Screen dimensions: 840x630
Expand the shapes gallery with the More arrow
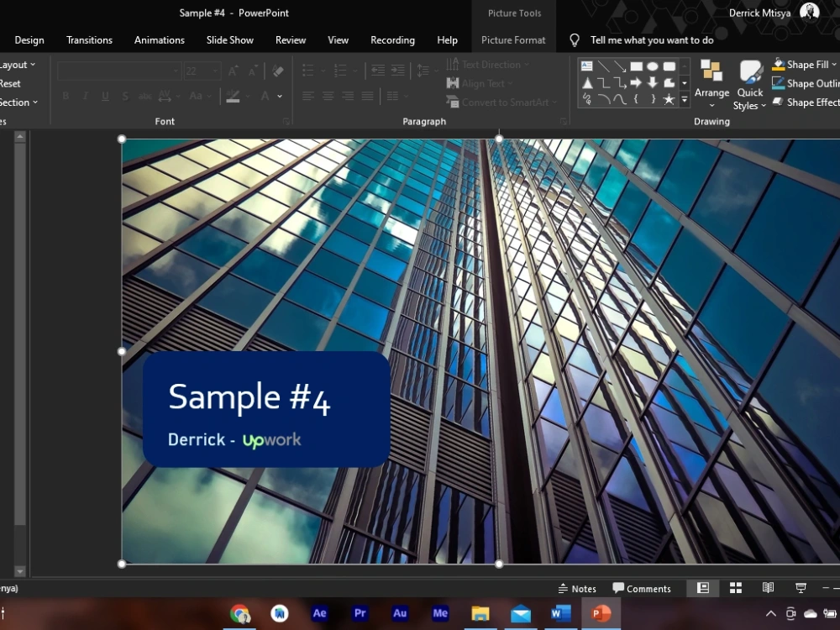684,99
